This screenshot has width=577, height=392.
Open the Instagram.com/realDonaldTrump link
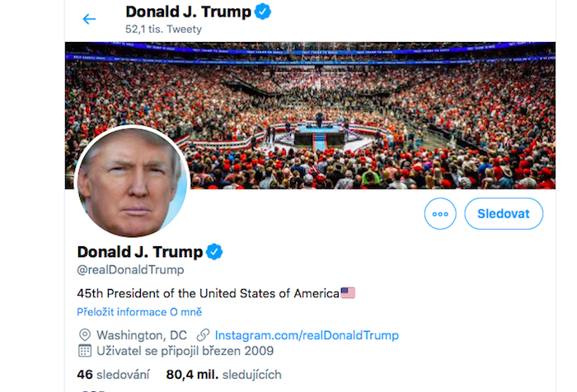coord(307,335)
